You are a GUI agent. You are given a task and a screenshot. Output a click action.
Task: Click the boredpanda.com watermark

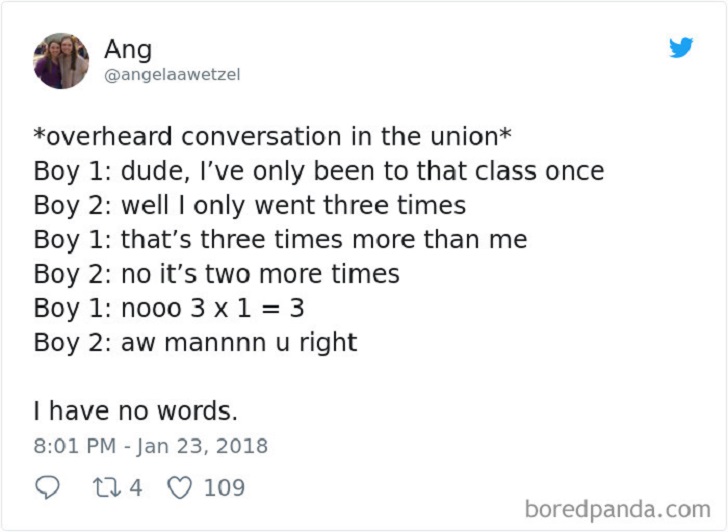(616, 510)
